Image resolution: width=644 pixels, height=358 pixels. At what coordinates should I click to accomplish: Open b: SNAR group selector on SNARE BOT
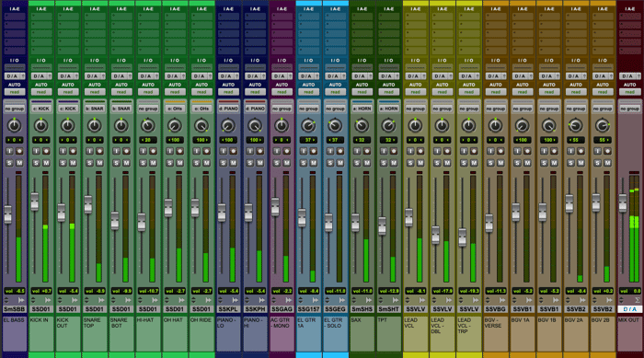pyautogui.click(x=121, y=109)
